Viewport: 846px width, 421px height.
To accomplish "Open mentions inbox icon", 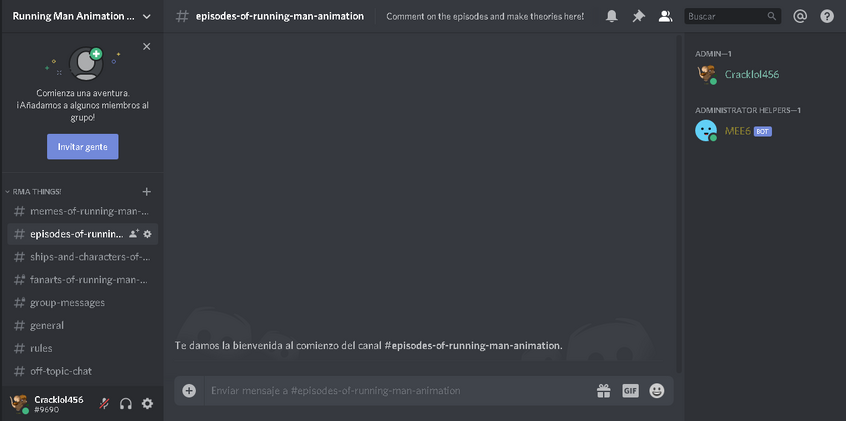I will point(800,17).
